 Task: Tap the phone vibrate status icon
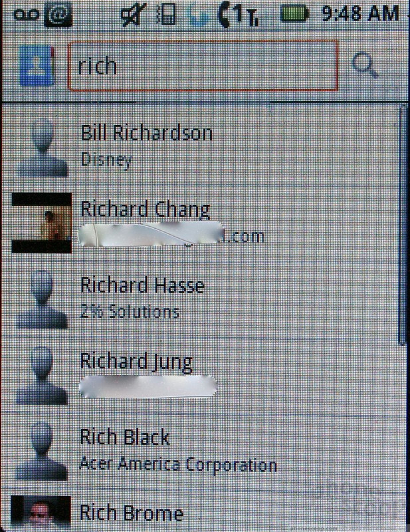coord(166,15)
